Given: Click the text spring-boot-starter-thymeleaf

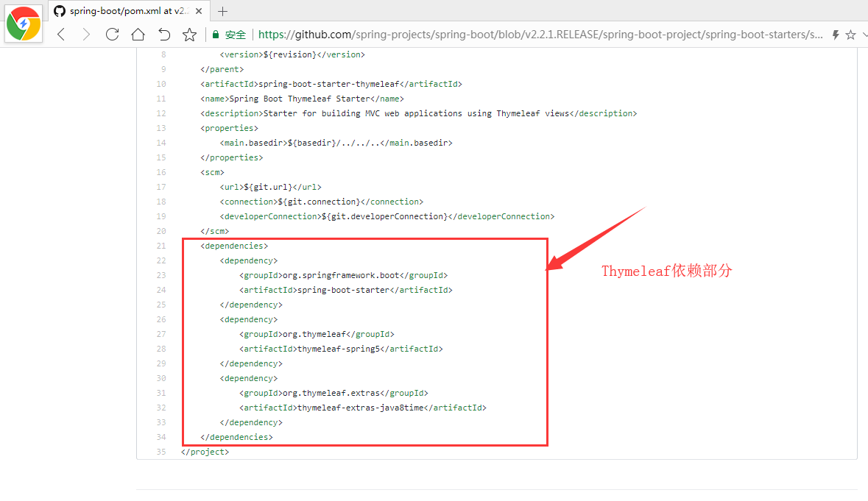Looking at the screenshot, I should coord(329,84).
